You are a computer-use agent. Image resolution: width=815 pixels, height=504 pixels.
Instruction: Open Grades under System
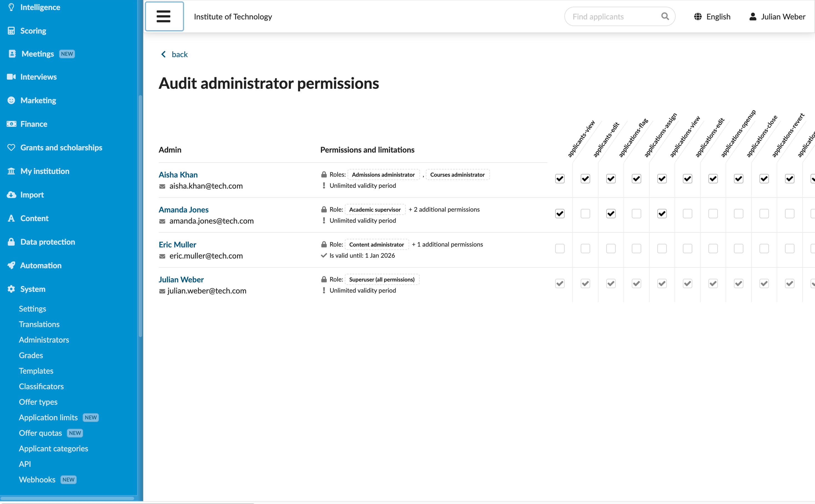click(x=31, y=355)
